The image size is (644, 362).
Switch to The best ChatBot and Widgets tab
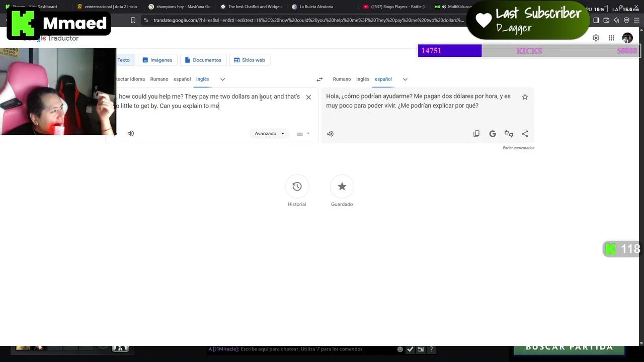(x=252, y=7)
